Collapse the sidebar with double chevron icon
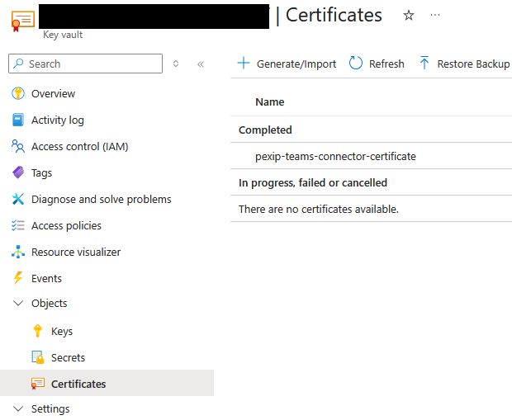 click(x=201, y=64)
